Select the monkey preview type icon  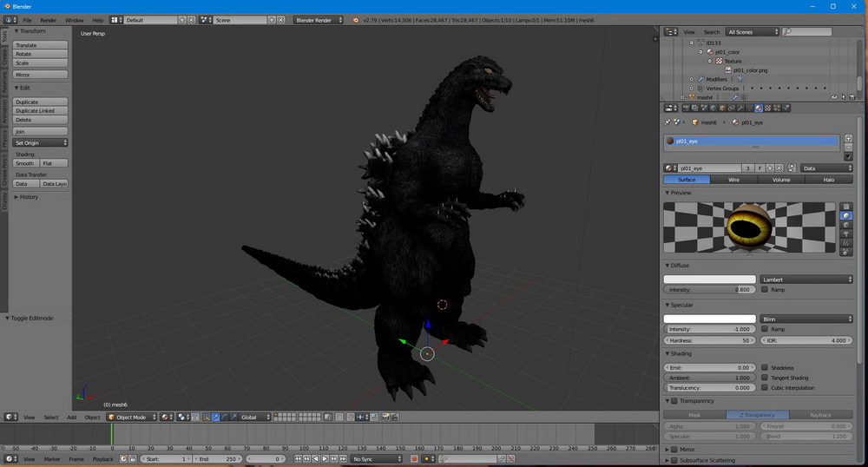(x=845, y=234)
